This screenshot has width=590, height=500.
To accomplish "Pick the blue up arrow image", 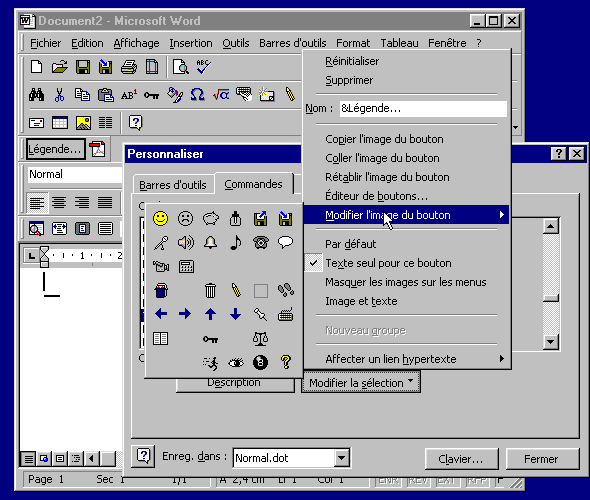I will [x=211, y=314].
